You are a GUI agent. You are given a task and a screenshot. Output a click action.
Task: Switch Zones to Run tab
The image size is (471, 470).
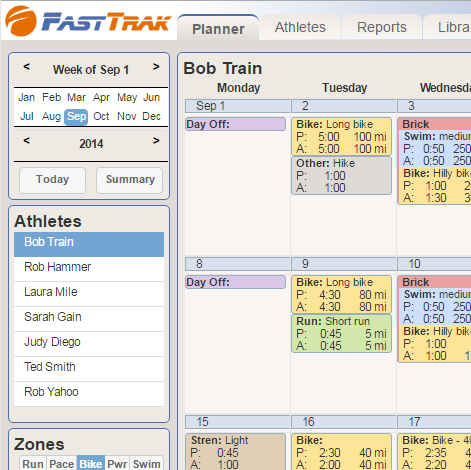point(33,463)
